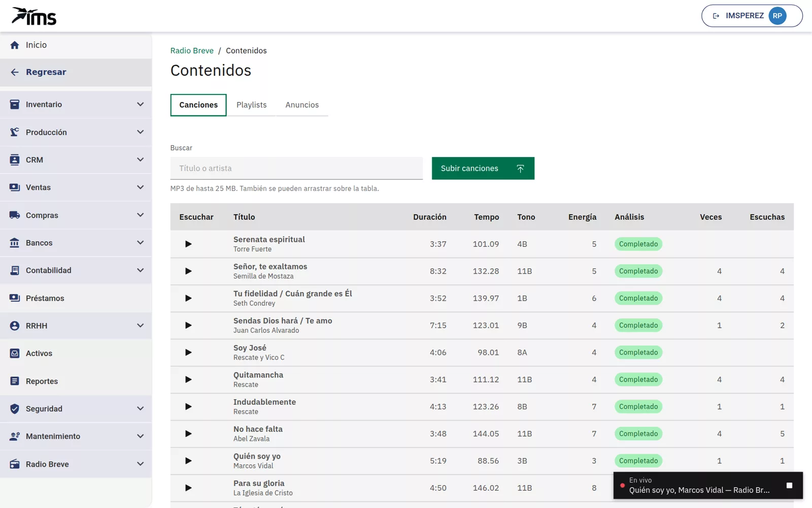Expand the Inventario menu chevron
Image resolution: width=812 pixels, height=508 pixels.
tap(140, 104)
